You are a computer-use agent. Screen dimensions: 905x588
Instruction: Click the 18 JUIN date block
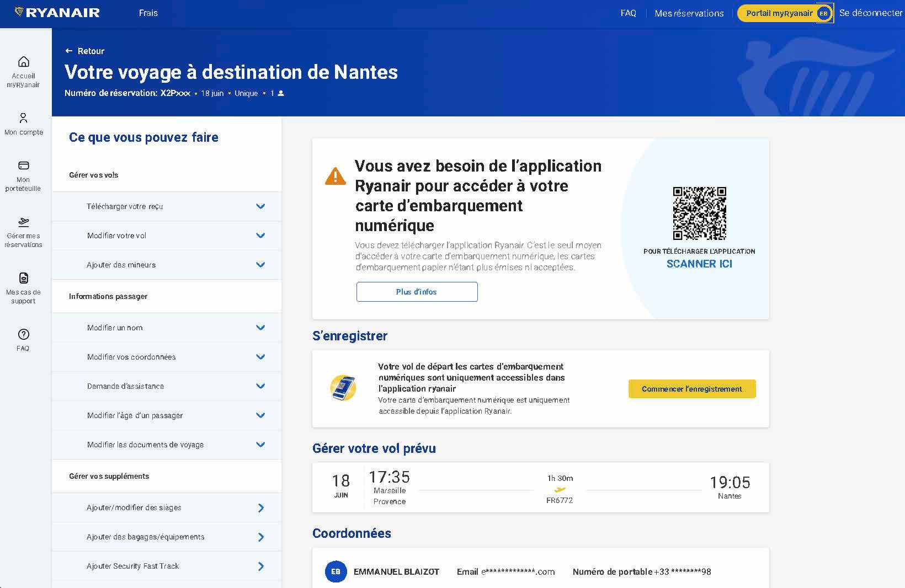click(341, 486)
